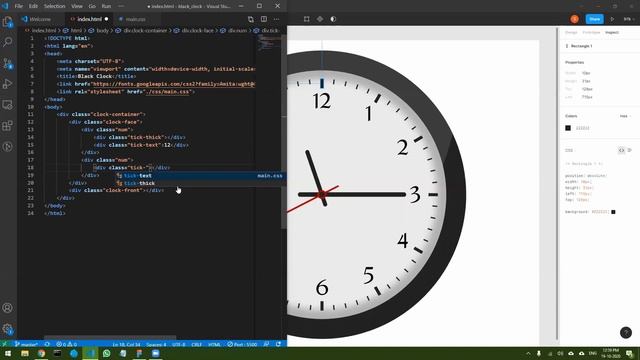Image resolution: width=640 pixels, height=360 pixels.
Task: Open the Selection menu
Action: click(54, 6)
